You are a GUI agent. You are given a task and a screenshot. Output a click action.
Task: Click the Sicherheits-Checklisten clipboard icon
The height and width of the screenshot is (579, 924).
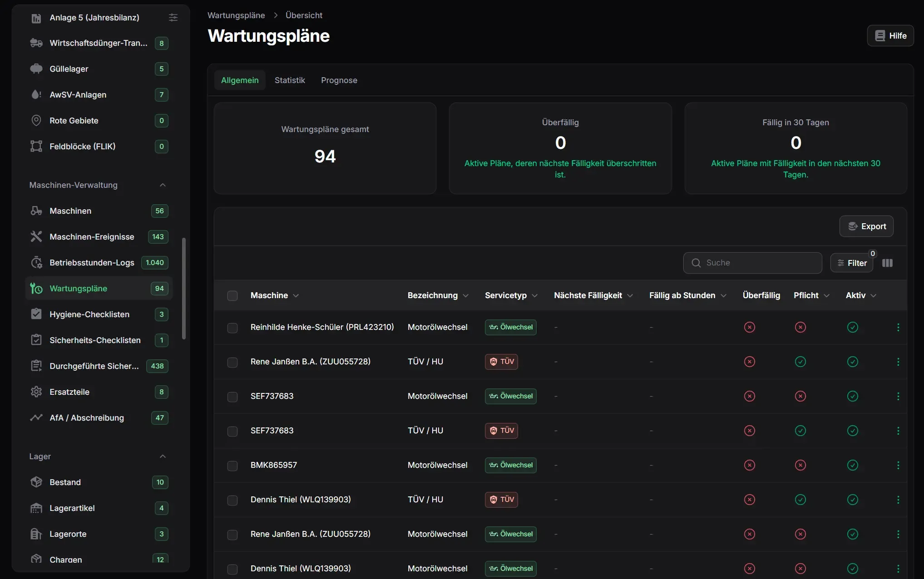pos(36,340)
